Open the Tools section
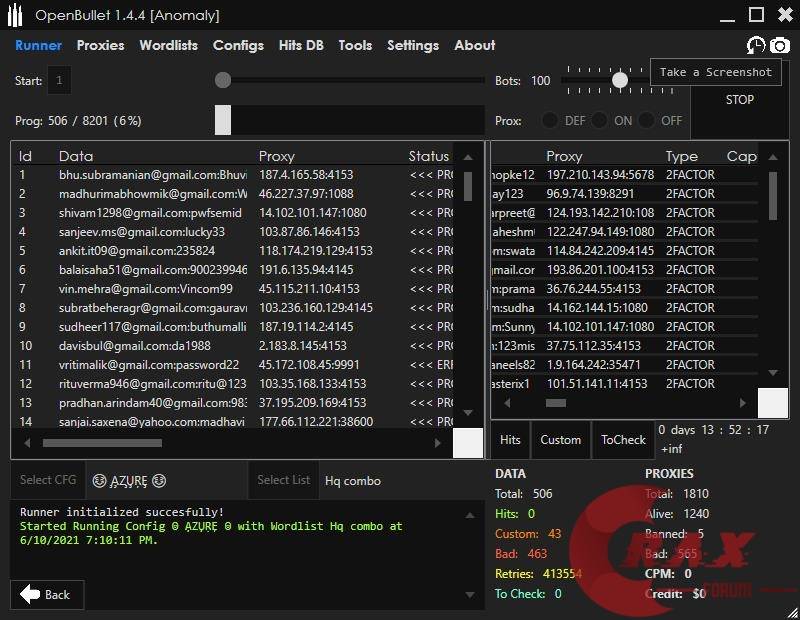The image size is (800, 620). coord(355,46)
